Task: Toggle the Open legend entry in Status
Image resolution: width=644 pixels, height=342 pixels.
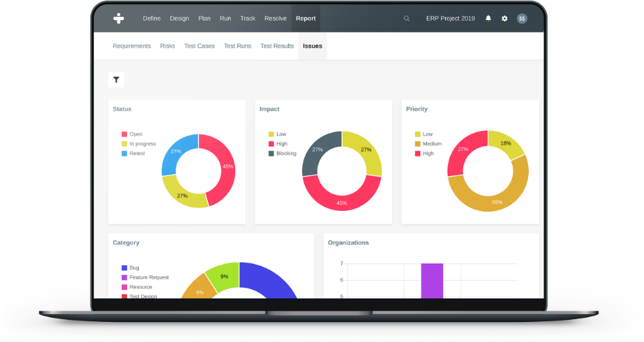Action: tap(135, 134)
